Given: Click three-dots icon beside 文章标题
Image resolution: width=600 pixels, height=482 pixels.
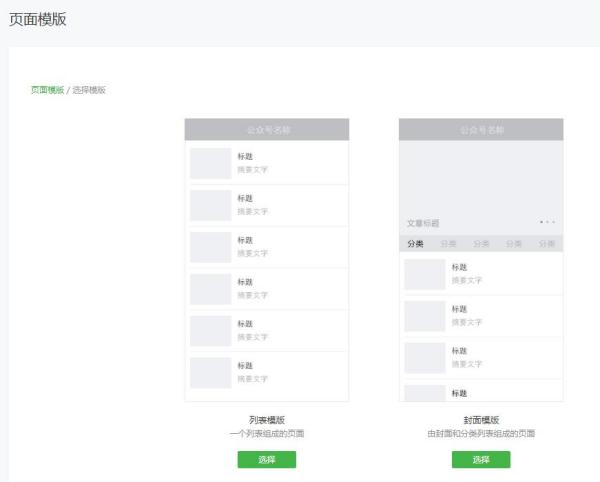Looking at the screenshot, I should 547,222.
